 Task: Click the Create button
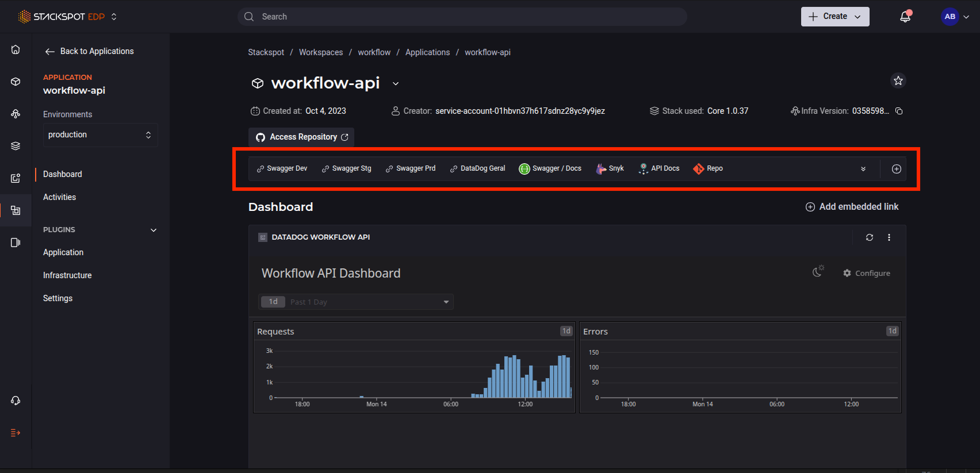834,17
